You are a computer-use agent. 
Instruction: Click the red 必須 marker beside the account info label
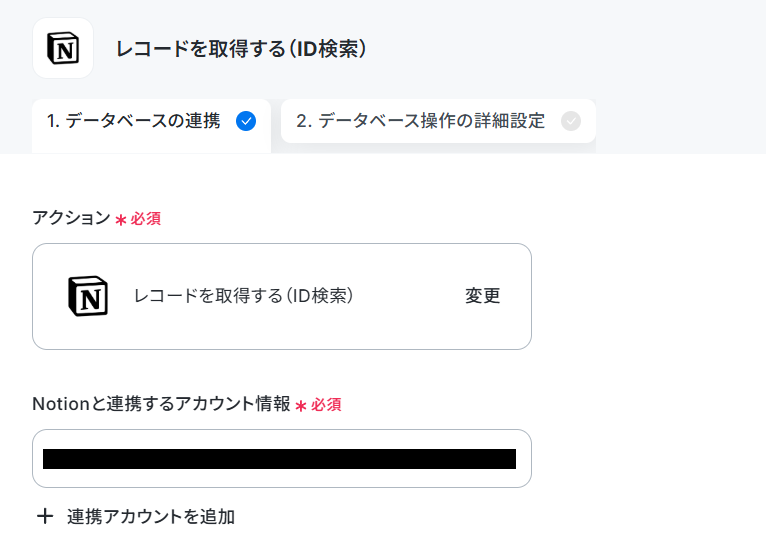coord(326,404)
